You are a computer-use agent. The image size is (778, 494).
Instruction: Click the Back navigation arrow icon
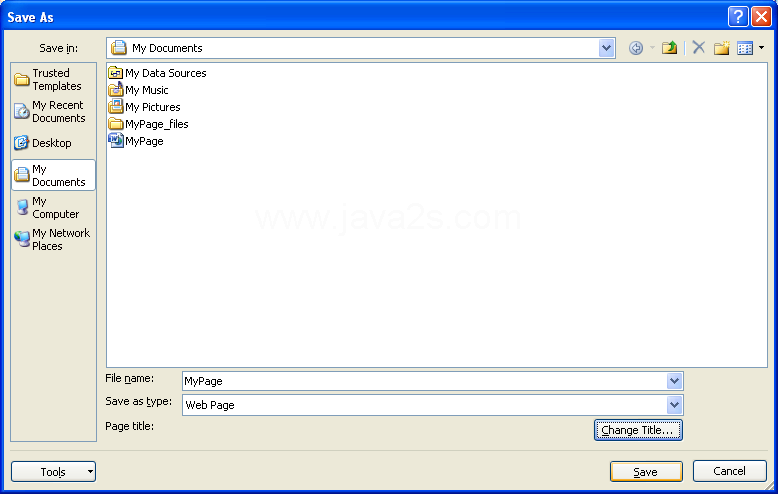pos(636,48)
